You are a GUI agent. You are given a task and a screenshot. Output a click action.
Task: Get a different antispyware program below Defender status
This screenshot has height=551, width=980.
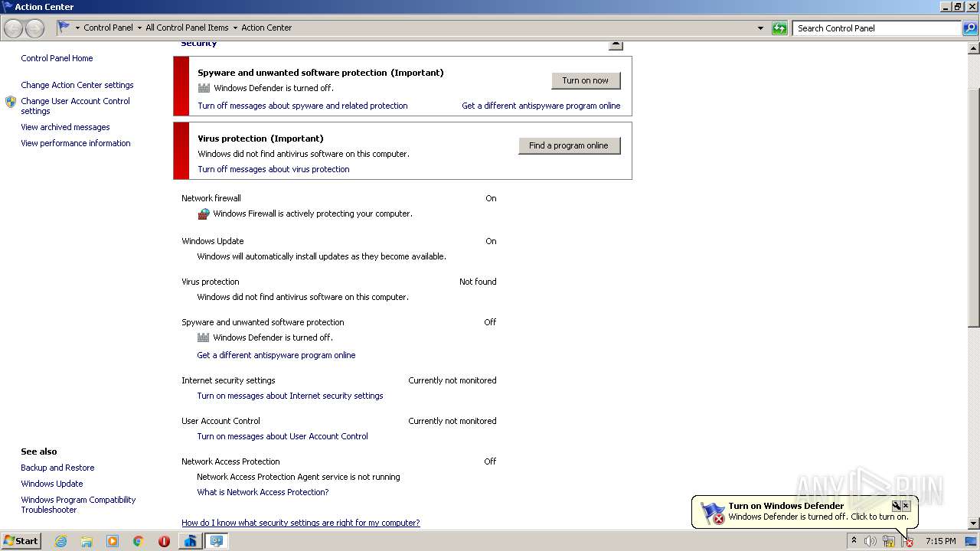click(x=276, y=355)
